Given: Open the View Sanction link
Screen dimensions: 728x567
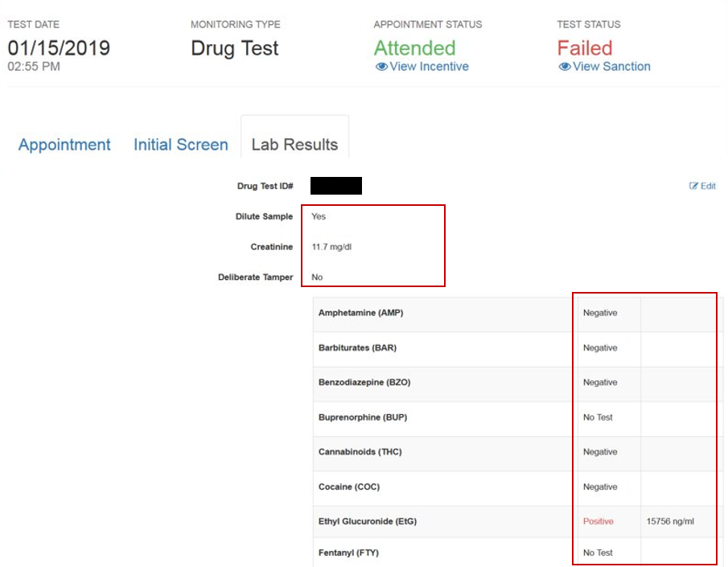Looking at the screenshot, I should pyautogui.click(x=611, y=67).
